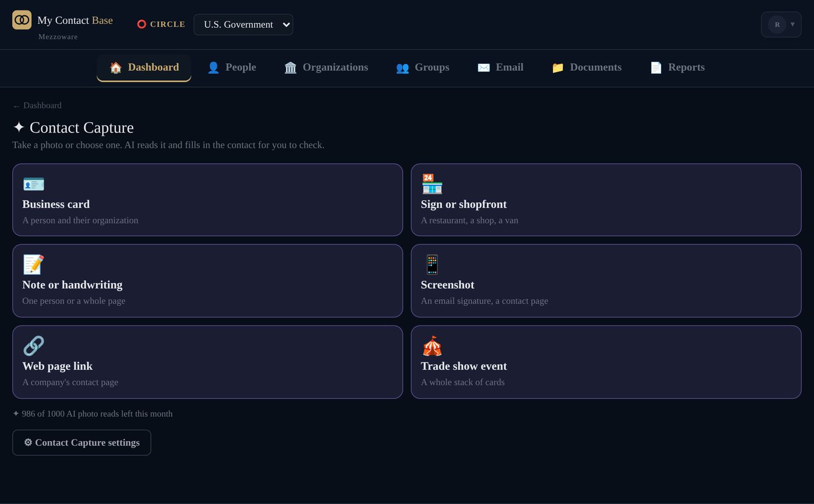View the Reports tab
This screenshot has width=814, height=504.
[677, 67]
